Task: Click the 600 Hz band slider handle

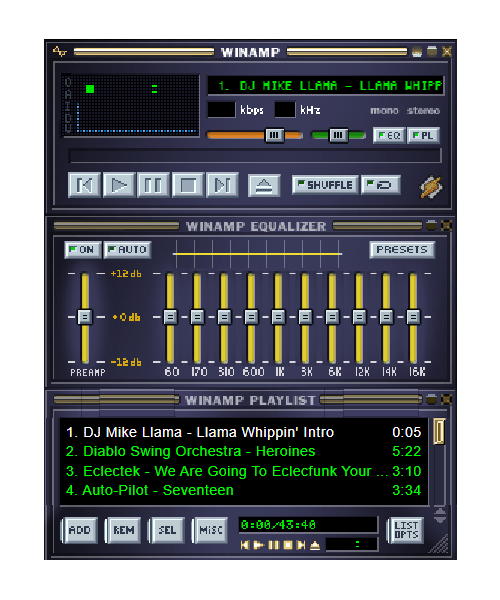Action: 251,317
